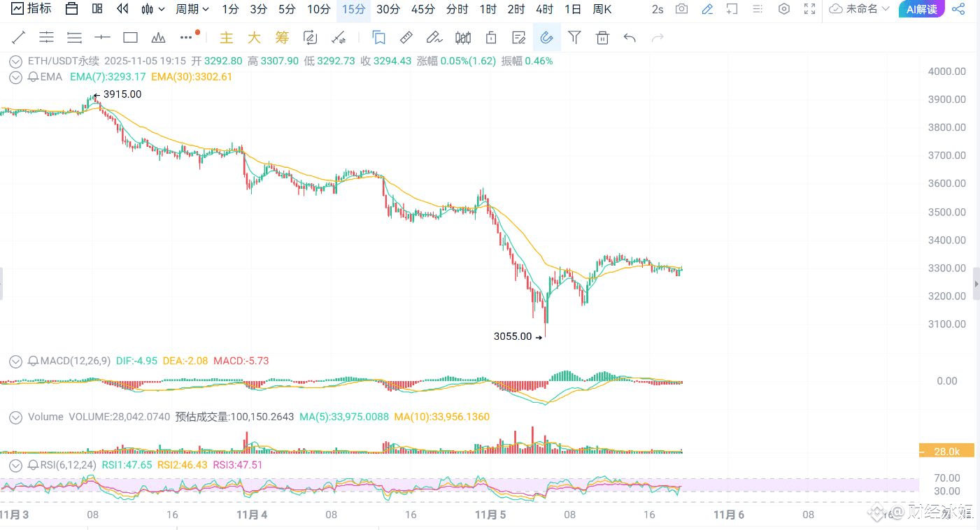This screenshot has width=980, height=530.
Task: Switch to the 3分 timeframe
Action: [258, 9]
